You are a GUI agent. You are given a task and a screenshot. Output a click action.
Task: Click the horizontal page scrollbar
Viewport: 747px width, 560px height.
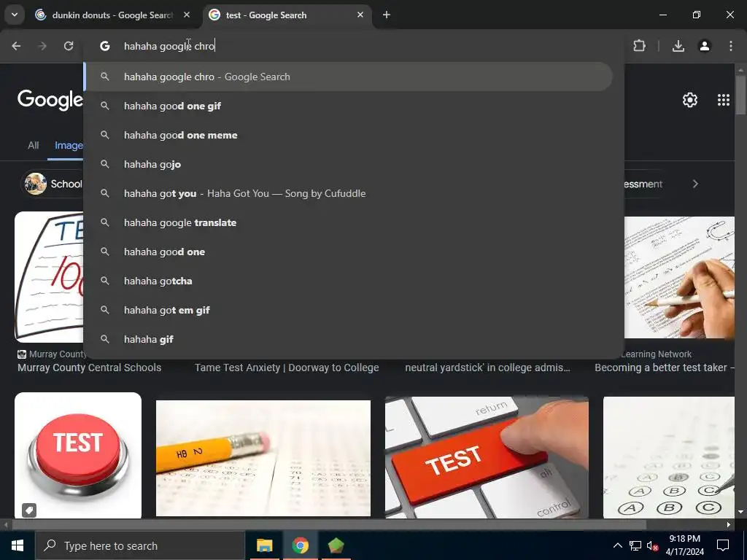[329, 525]
